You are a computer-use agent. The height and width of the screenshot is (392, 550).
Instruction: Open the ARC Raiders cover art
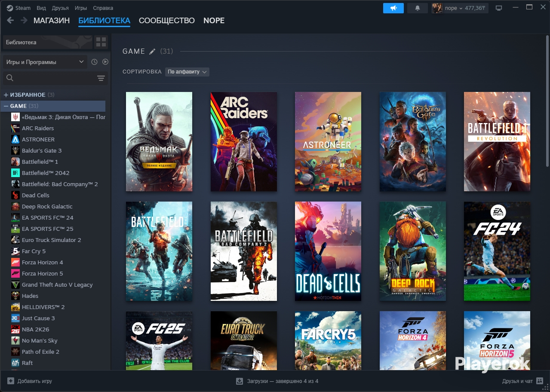244,141
